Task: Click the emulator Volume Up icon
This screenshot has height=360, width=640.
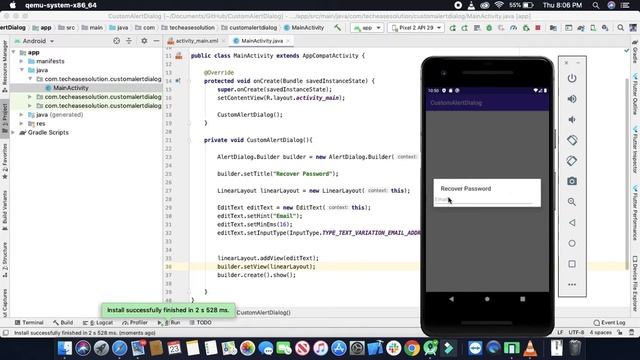Action: [572, 99]
